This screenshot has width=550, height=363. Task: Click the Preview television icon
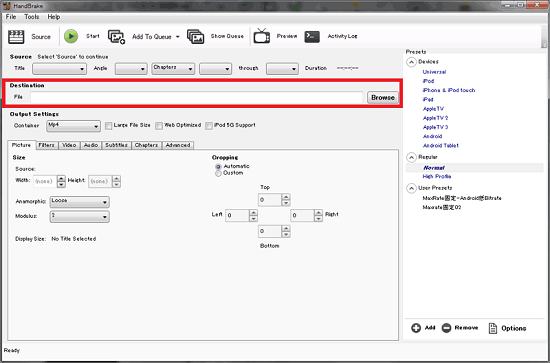(262, 36)
